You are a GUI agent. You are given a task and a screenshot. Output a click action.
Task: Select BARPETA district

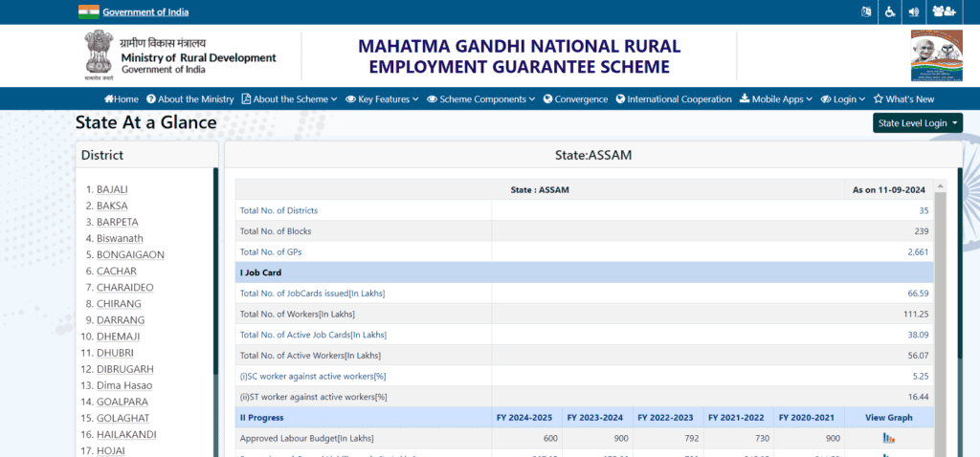tap(118, 222)
